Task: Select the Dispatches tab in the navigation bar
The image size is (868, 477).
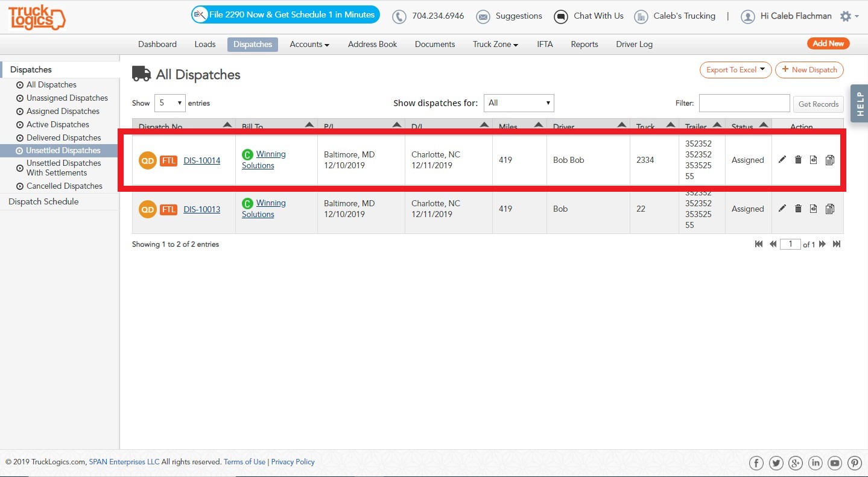Action: coord(253,44)
